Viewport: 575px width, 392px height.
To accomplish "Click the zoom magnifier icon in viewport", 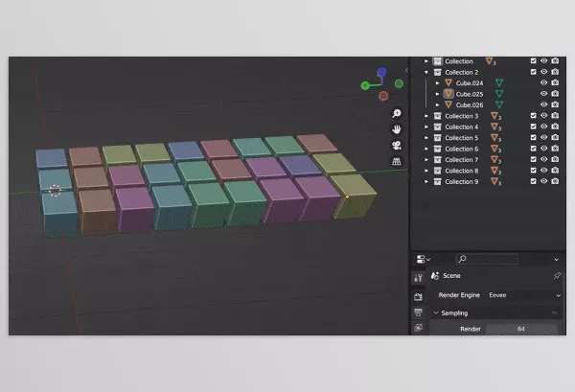I will [397, 113].
